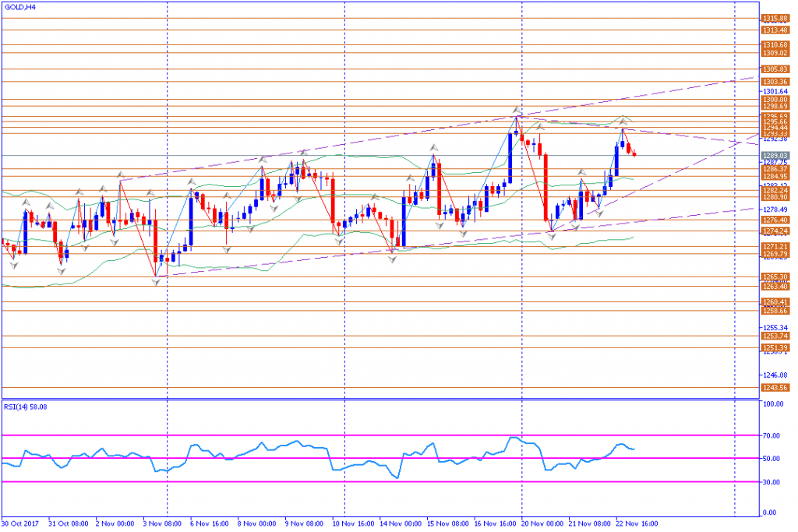The height and width of the screenshot is (532, 798).
Task: Click the RSI 30.00 oversold level label
Action: pos(772,482)
